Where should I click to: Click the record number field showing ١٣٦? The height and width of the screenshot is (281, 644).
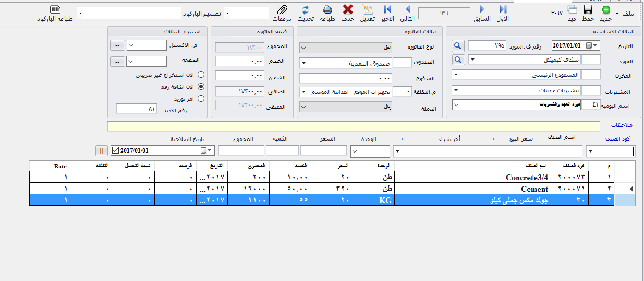tap(444, 13)
